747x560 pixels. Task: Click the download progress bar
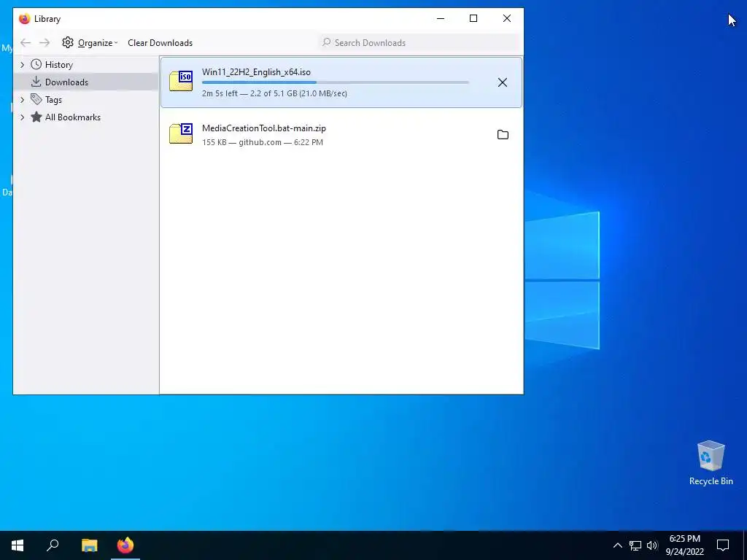tap(336, 83)
